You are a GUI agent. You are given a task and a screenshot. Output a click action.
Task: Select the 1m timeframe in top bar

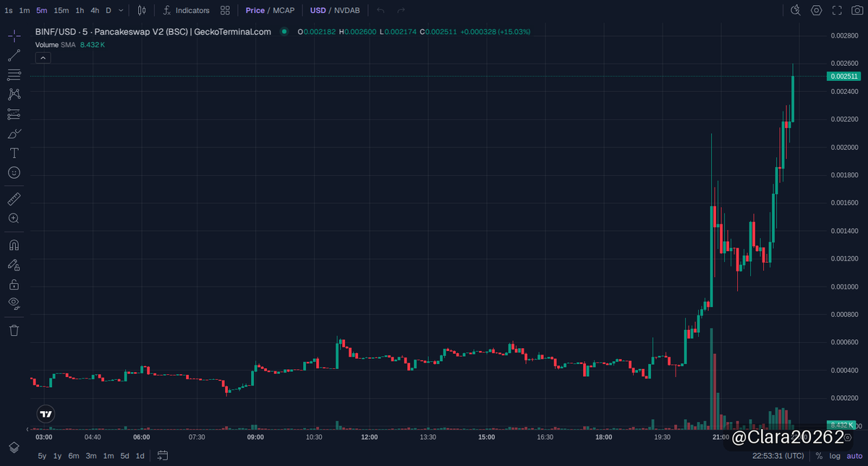25,10
